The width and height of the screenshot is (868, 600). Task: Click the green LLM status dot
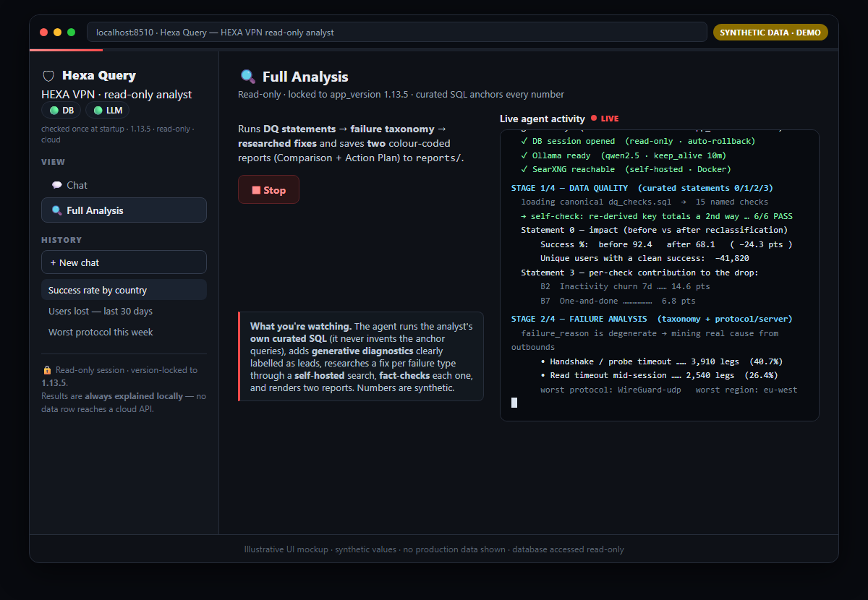point(98,111)
